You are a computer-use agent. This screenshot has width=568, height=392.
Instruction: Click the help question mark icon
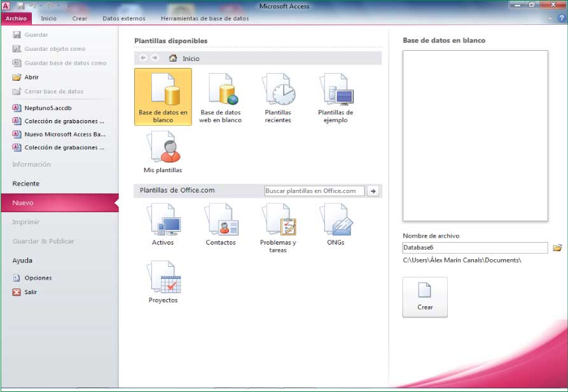click(x=562, y=18)
